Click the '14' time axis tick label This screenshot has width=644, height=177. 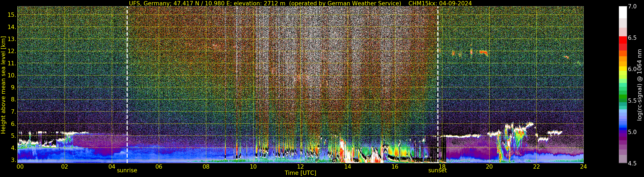coord(348,167)
